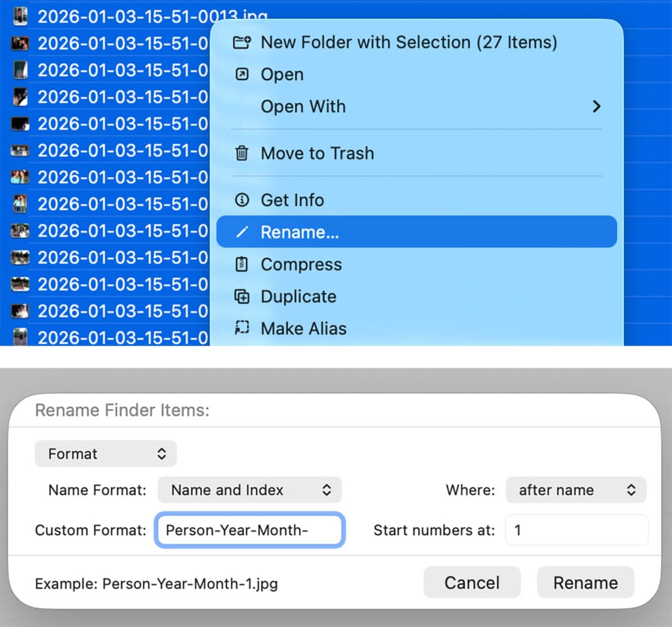Click the Get Info circle icon
The height and width of the screenshot is (627, 672).
[241, 200]
